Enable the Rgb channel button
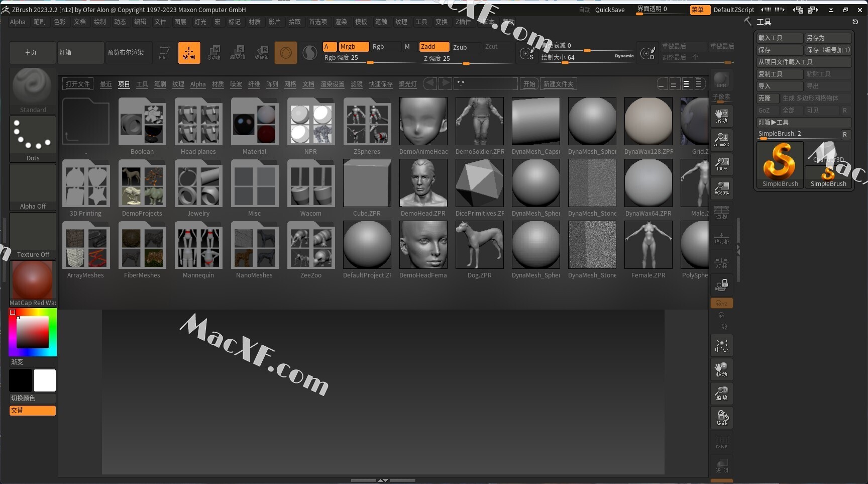The width and height of the screenshot is (868, 484). click(385, 47)
